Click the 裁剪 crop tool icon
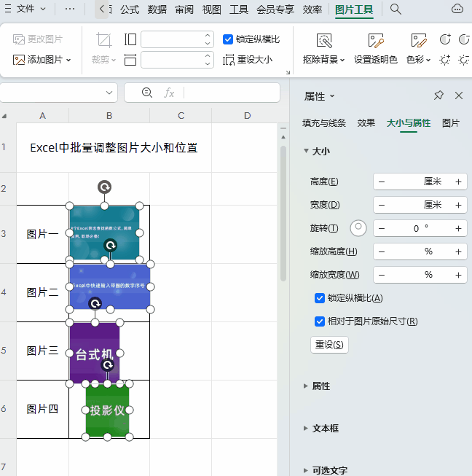 coord(103,40)
